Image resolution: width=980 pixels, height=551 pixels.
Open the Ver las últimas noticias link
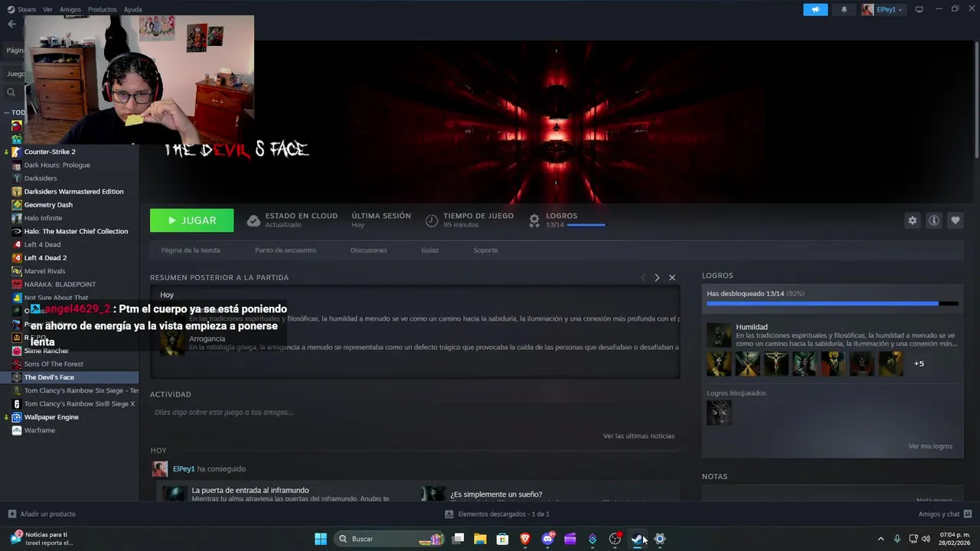click(639, 436)
